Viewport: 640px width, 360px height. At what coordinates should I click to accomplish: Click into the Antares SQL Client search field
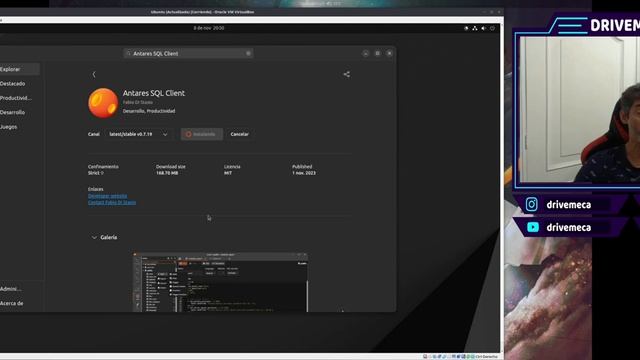tap(189, 53)
